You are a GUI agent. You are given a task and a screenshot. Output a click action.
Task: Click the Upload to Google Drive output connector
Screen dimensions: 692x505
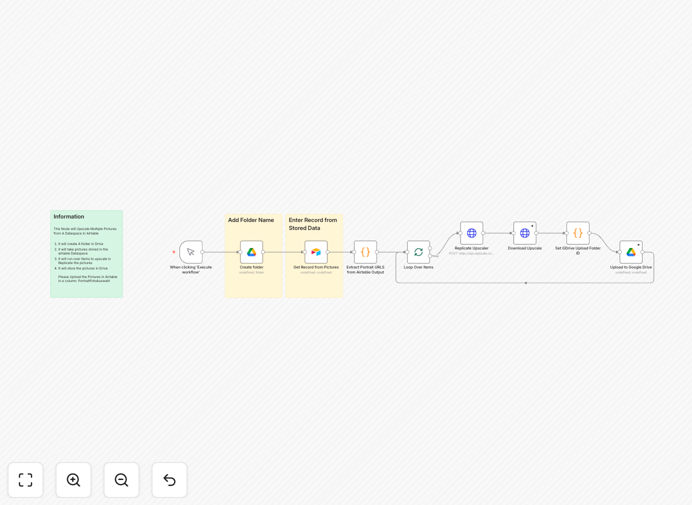pyautogui.click(x=643, y=252)
